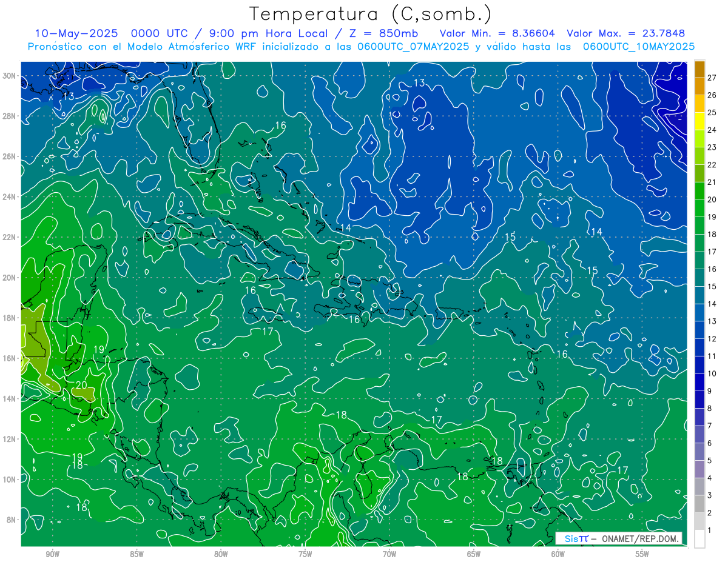The width and height of the screenshot is (728, 562).
Task: Click value 10 on the color scale
Action: [712, 373]
